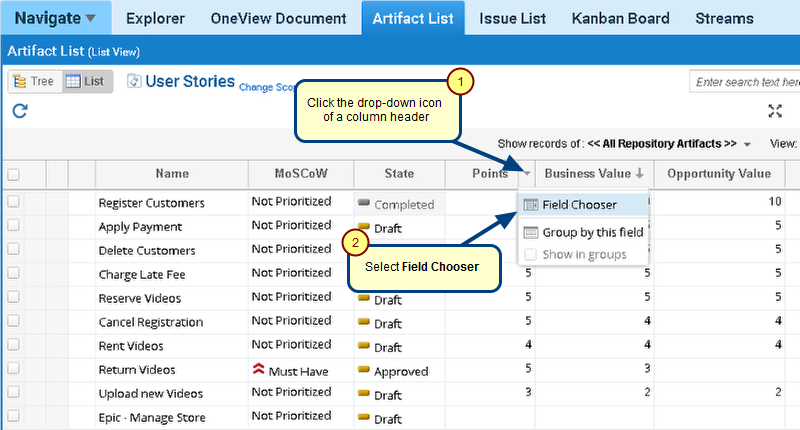Image resolution: width=800 pixels, height=430 pixels.
Task: Click the fullscreen expand icon
Action: (774, 112)
